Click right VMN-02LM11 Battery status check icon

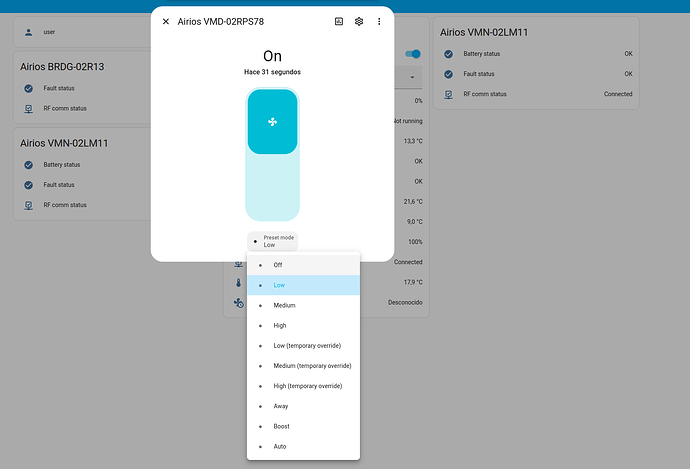pos(448,54)
